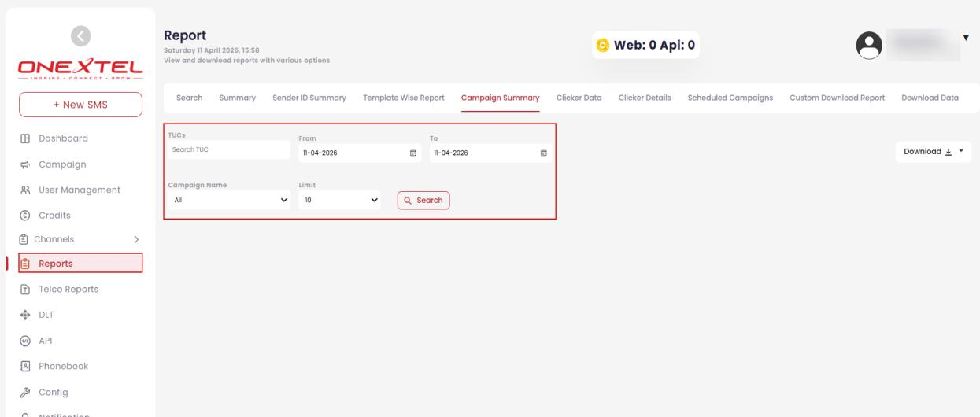Click the Dashboard grid icon

(x=24, y=139)
